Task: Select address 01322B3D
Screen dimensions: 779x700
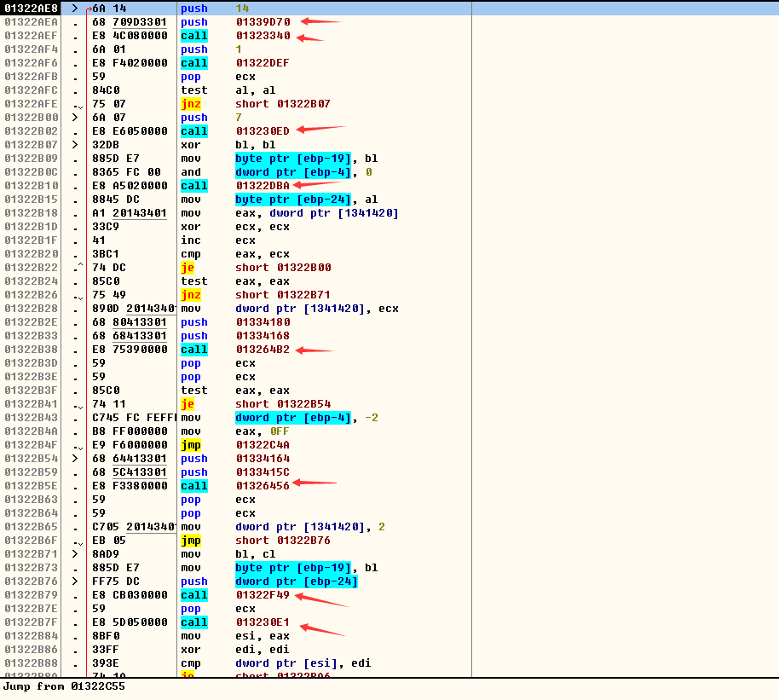Action: (32, 363)
